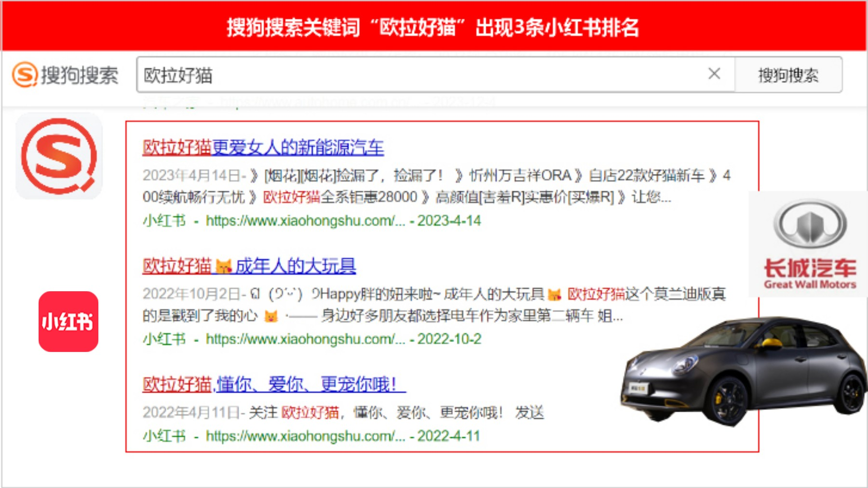Click the red banner headline at the top

coord(433,27)
